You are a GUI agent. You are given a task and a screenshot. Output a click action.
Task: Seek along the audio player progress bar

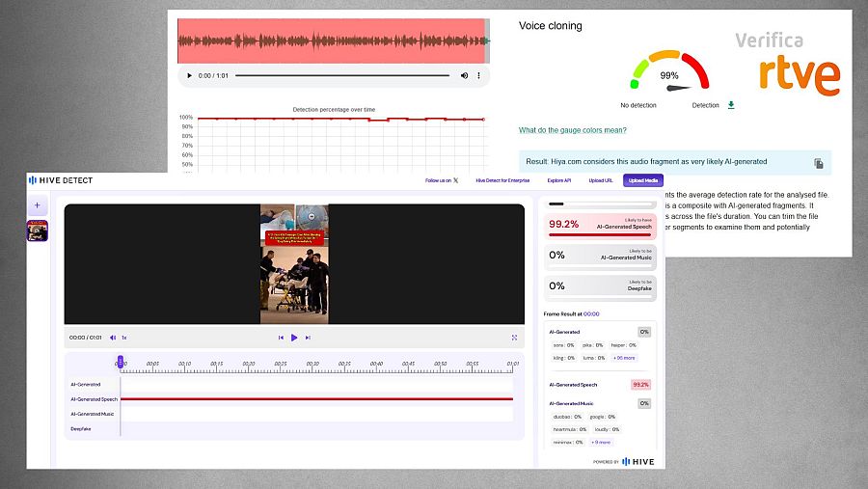(x=342, y=75)
